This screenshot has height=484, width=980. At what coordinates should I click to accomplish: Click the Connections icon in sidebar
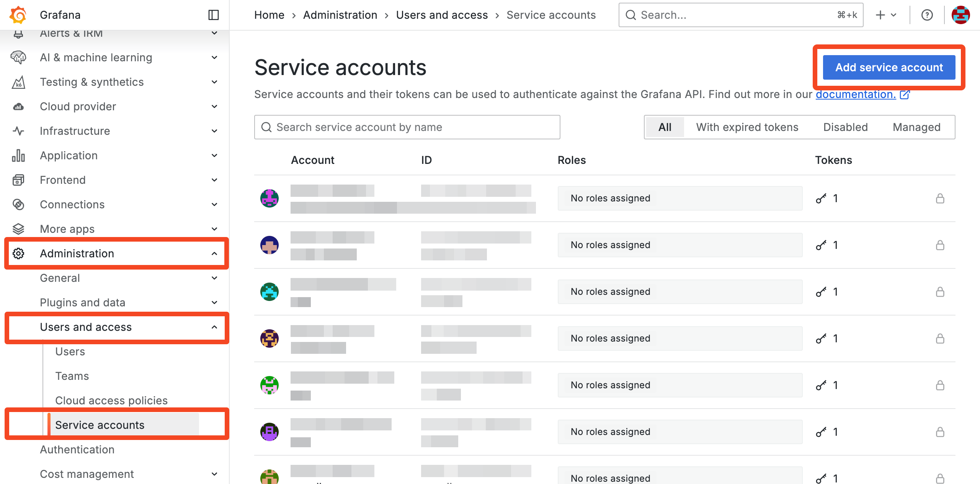click(x=18, y=204)
